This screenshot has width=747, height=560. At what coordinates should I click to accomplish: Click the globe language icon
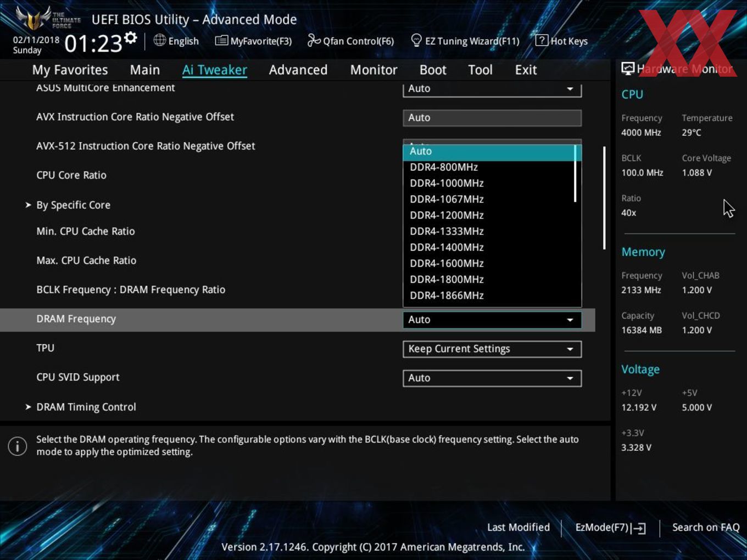(x=159, y=40)
